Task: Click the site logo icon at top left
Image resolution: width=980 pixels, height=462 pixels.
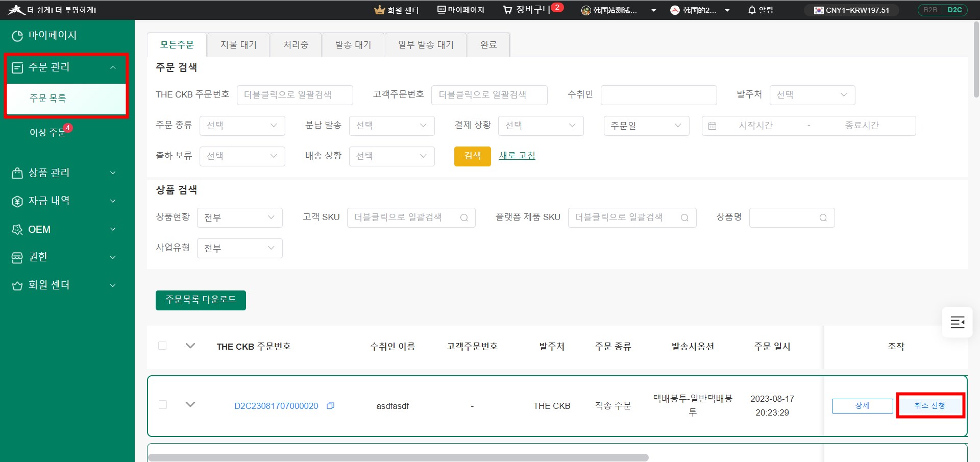Action: [16, 10]
